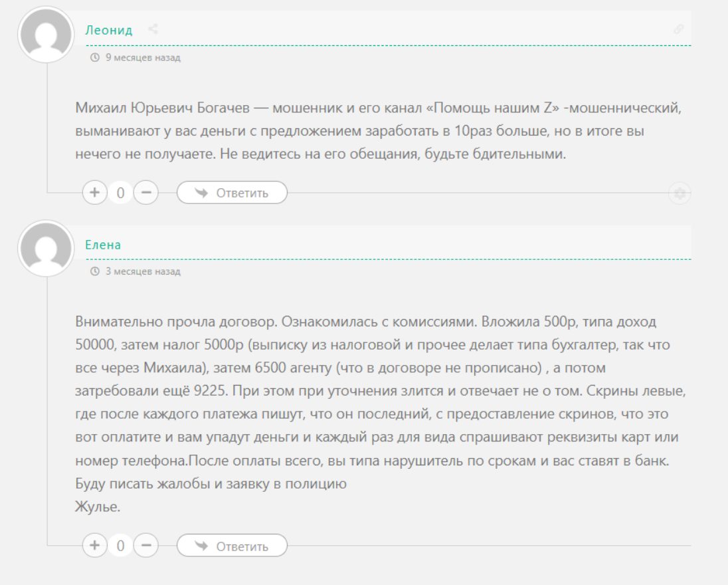Click Елена's profile avatar
This screenshot has height=585, width=728.
point(46,249)
